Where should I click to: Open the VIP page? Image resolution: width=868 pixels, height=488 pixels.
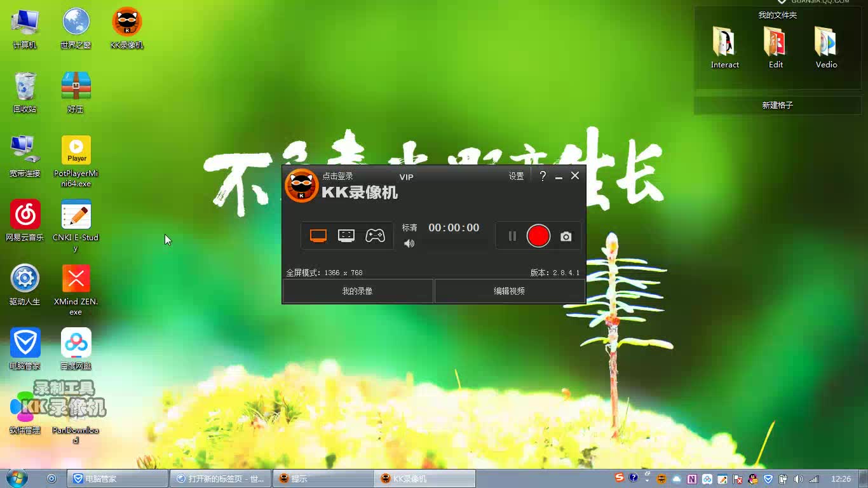[406, 177]
